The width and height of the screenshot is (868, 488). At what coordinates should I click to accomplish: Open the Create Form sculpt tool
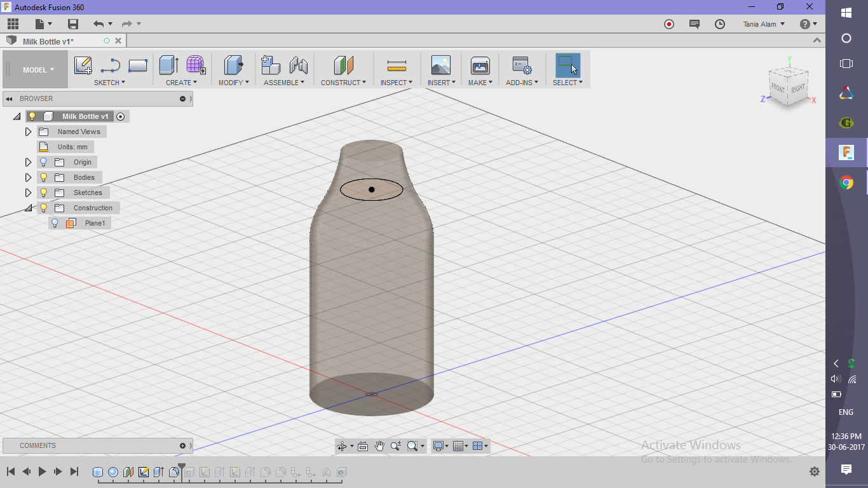click(196, 65)
